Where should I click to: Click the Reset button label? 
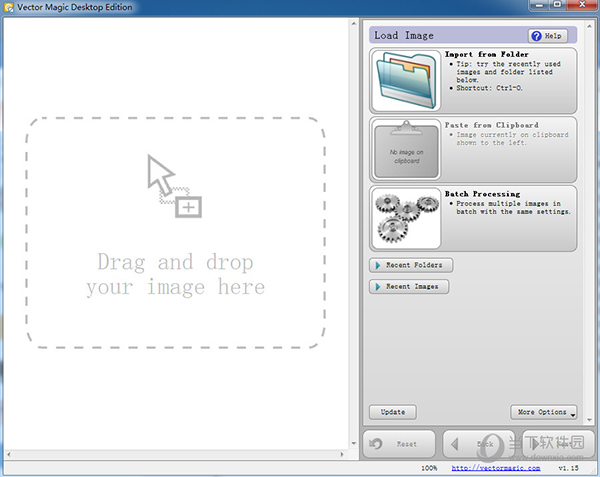pyautogui.click(x=407, y=444)
